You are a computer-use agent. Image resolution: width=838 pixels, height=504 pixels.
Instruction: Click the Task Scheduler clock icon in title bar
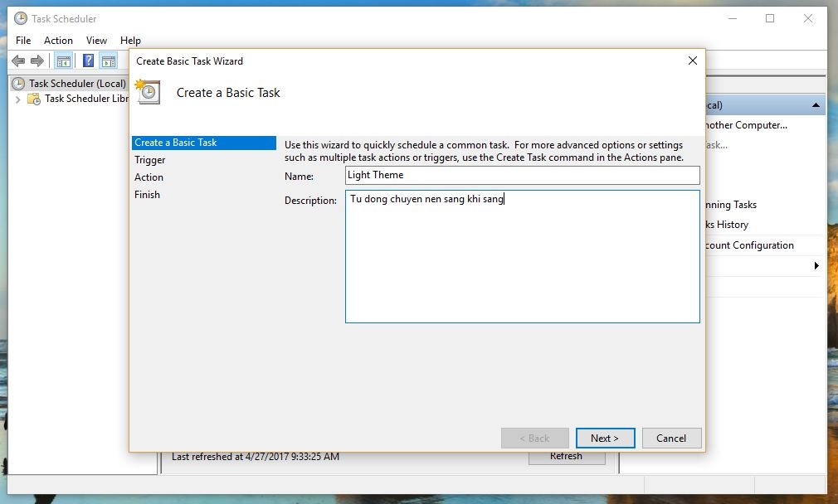20,19
